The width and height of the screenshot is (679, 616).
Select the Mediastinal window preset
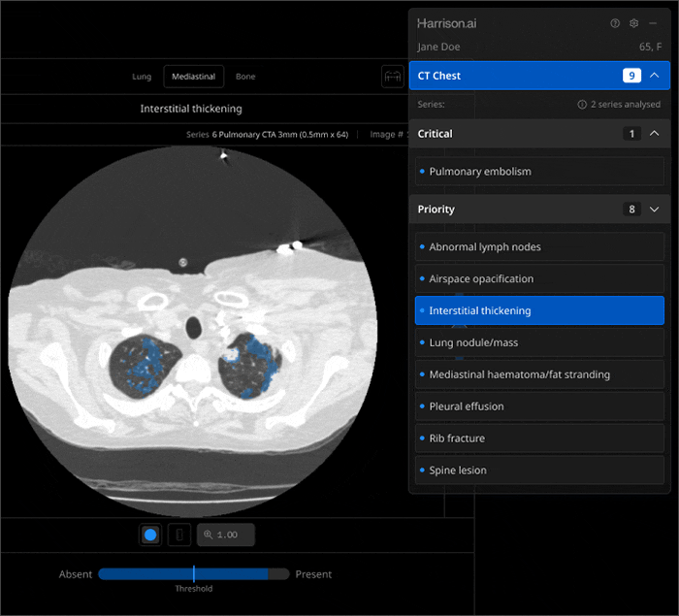[193, 77]
